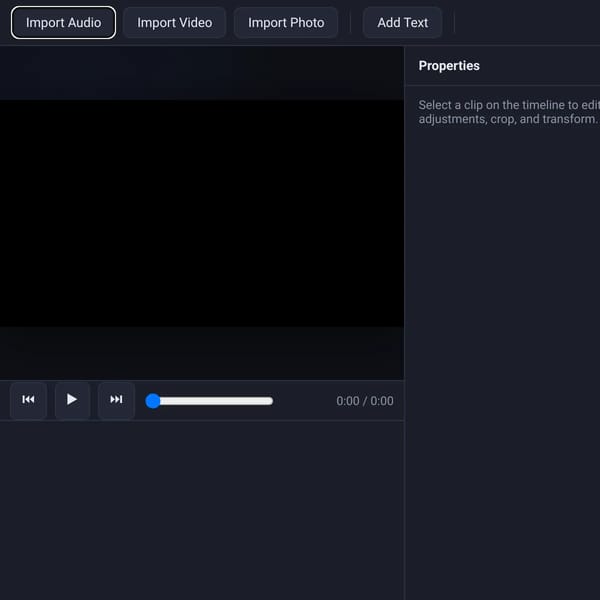Click the blue playback scrubber handle
This screenshot has width=600, height=600.
click(x=153, y=401)
